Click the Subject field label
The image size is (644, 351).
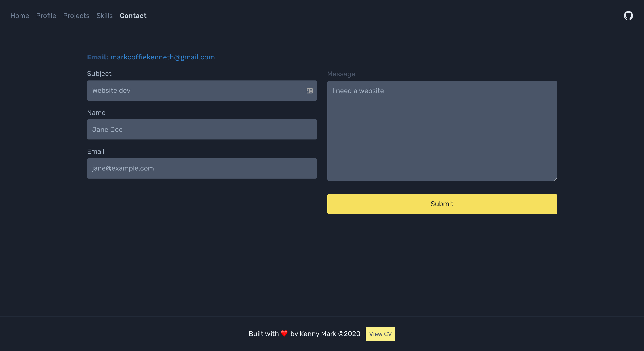coord(99,74)
